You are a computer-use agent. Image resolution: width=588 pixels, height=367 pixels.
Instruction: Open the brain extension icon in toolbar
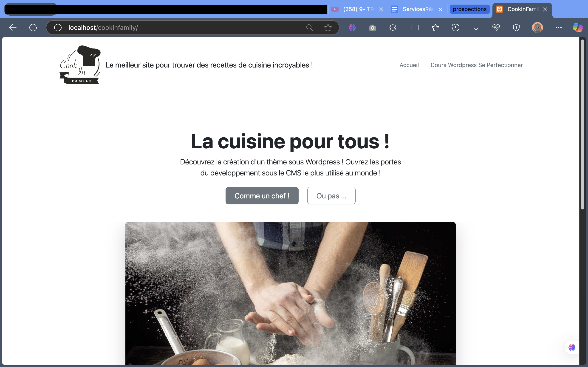(352, 28)
